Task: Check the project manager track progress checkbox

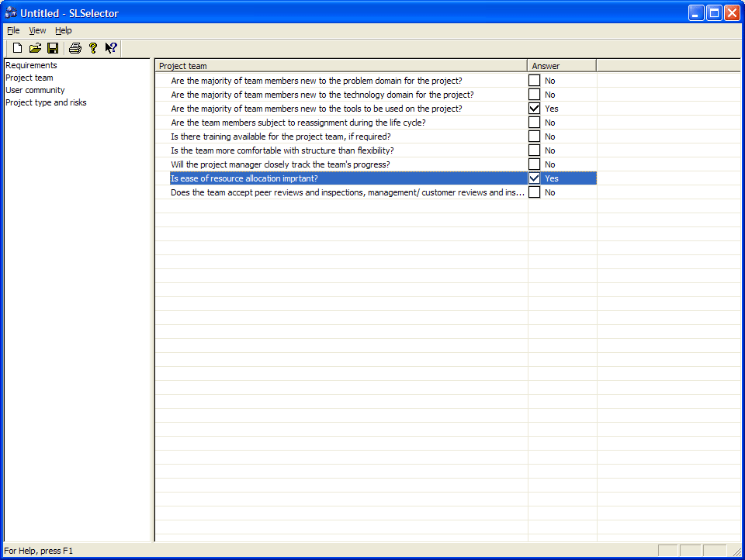Action: pos(534,164)
